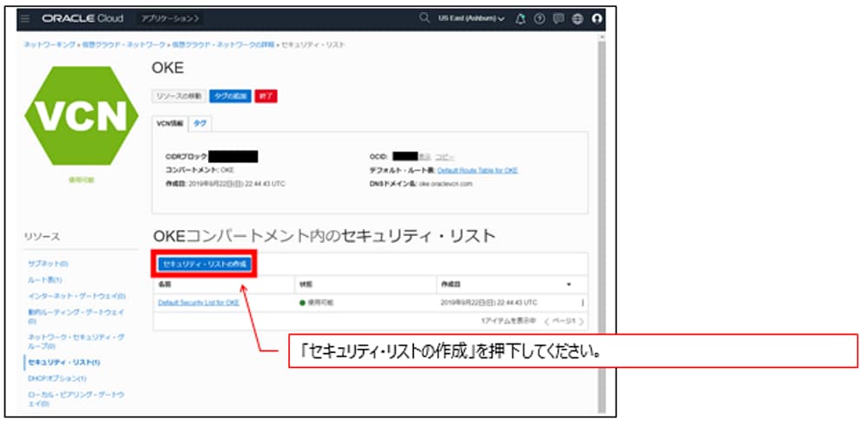Click セキュリティ・リストの作成 button
The width and height of the screenshot is (868, 426).
click(x=205, y=265)
